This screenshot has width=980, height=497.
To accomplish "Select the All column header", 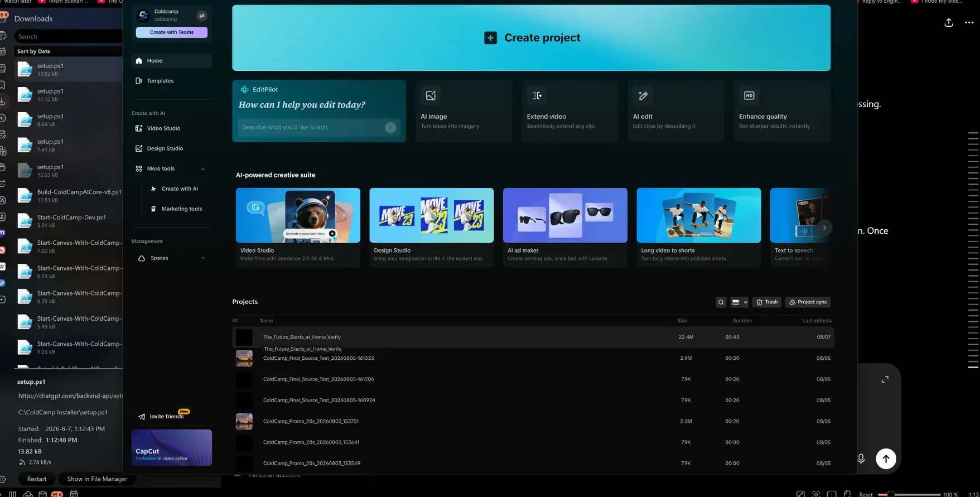I will point(235,321).
